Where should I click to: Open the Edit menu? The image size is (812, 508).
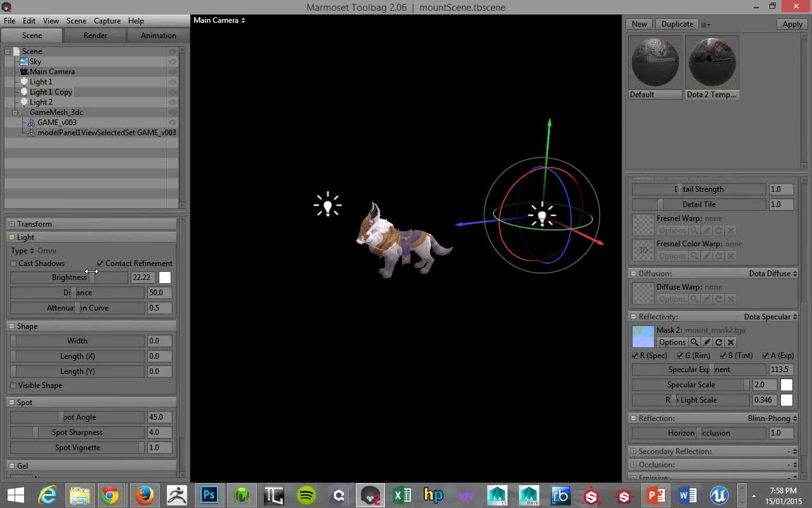[29, 21]
